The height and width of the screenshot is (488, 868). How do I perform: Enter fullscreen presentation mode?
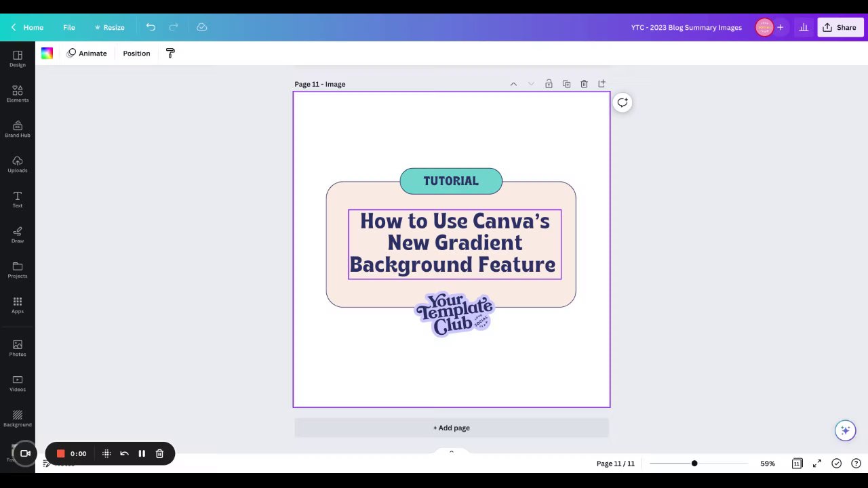point(817,464)
